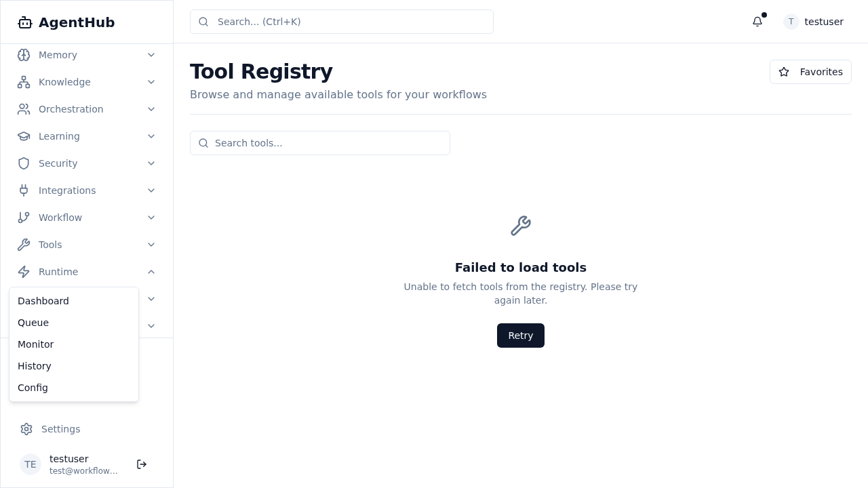Open notifications via the bell icon
The image size is (868, 488).
[757, 22]
